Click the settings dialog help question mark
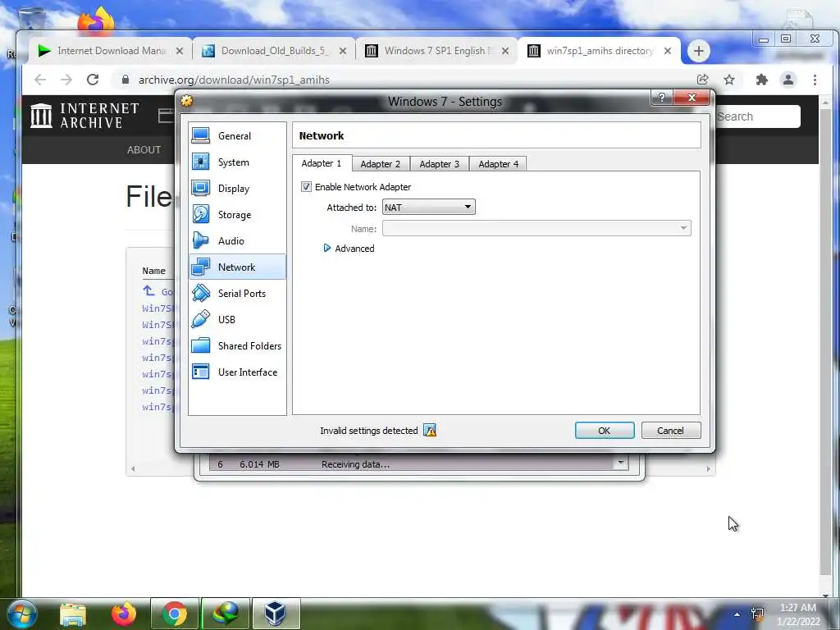The height and width of the screenshot is (630, 840). tap(662, 98)
